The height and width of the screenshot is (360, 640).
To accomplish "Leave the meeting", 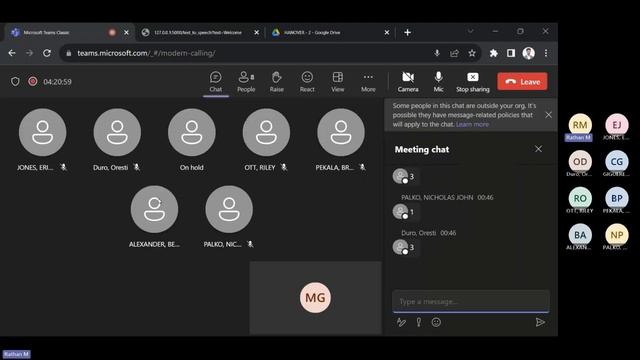I will click(x=522, y=82).
